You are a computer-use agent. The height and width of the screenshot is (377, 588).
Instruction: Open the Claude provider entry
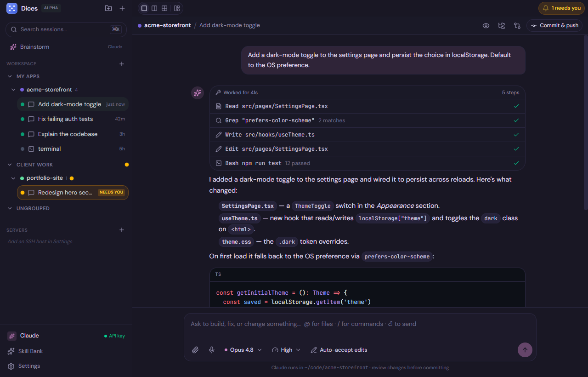click(66, 336)
